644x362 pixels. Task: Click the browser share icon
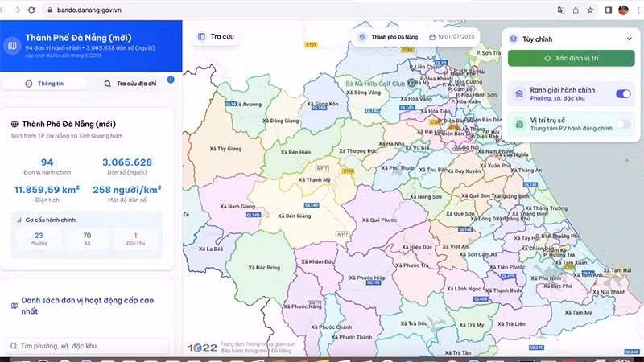pyautogui.click(x=576, y=10)
